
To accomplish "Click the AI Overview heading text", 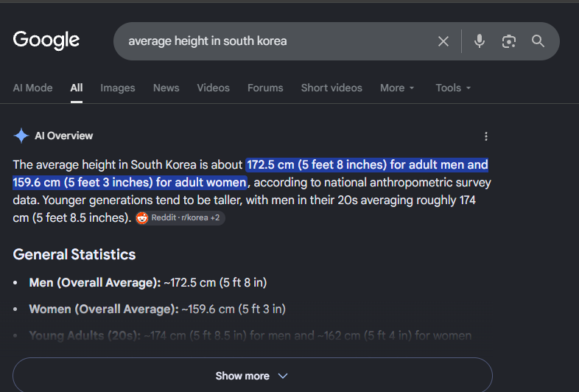I will click(64, 136).
